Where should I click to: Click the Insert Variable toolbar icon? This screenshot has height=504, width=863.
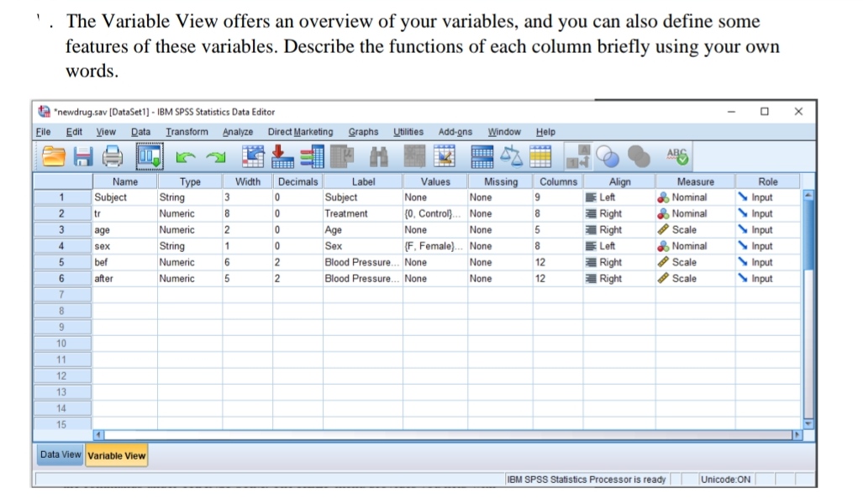point(443,156)
